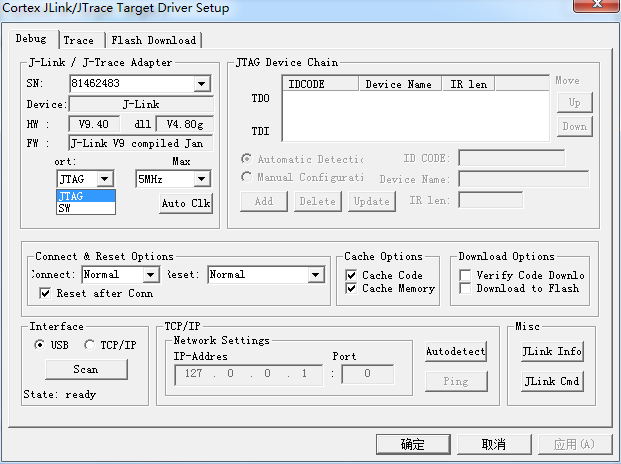Image resolution: width=621 pixels, height=464 pixels.
Task: Click the Device Name column header
Action: tap(400, 84)
